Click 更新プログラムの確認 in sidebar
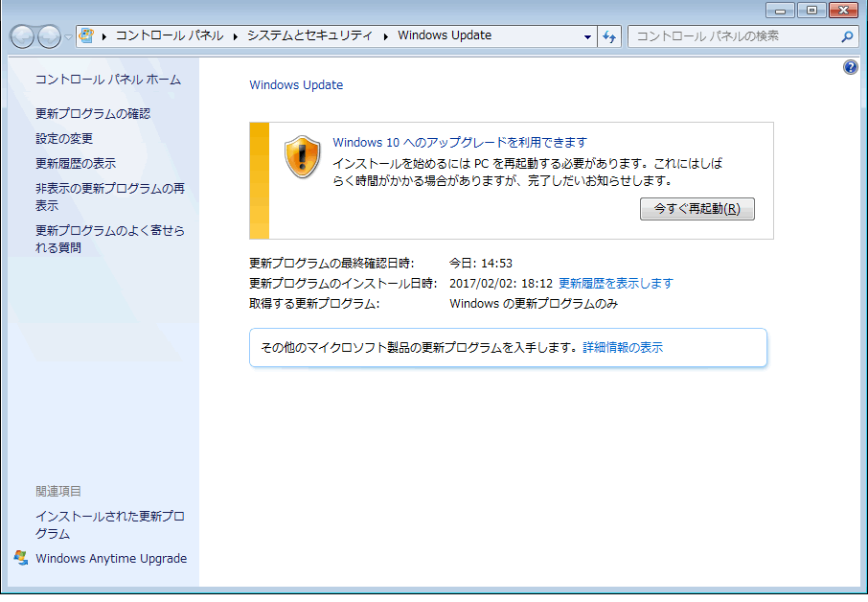868x602 pixels. [x=93, y=113]
